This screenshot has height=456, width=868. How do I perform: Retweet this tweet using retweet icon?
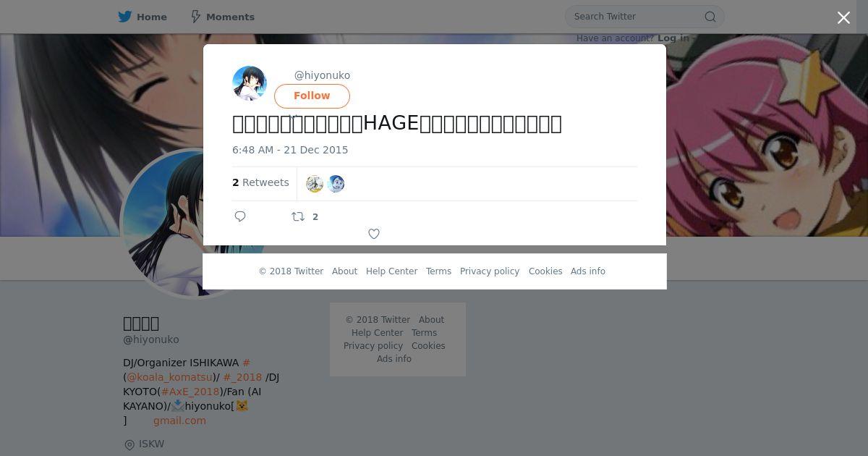[x=298, y=216]
